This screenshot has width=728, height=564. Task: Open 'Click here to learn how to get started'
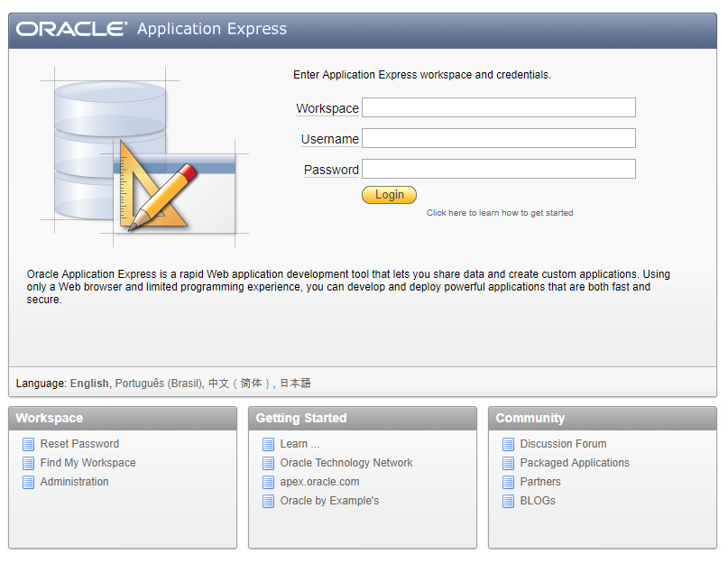tap(500, 213)
